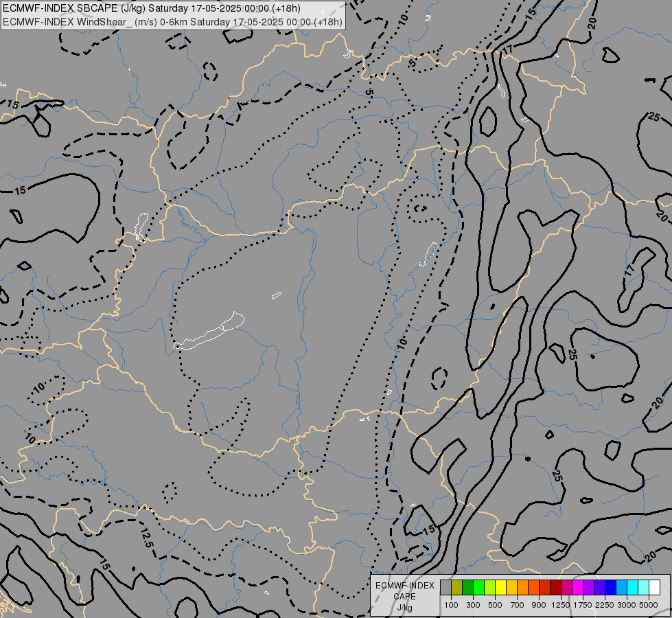
Task: Click the 1750 label on CAPE legend
Action: pyautogui.click(x=583, y=605)
